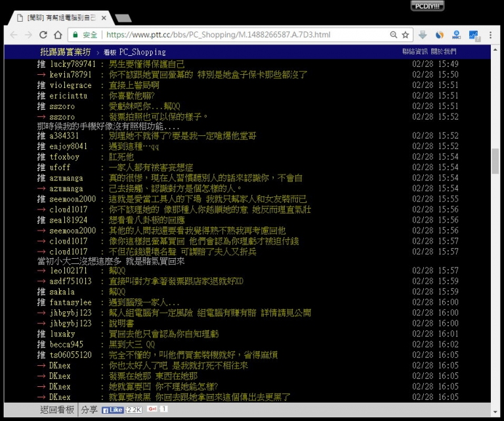
Task: Select username violegrace
Action: tap(70, 85)
